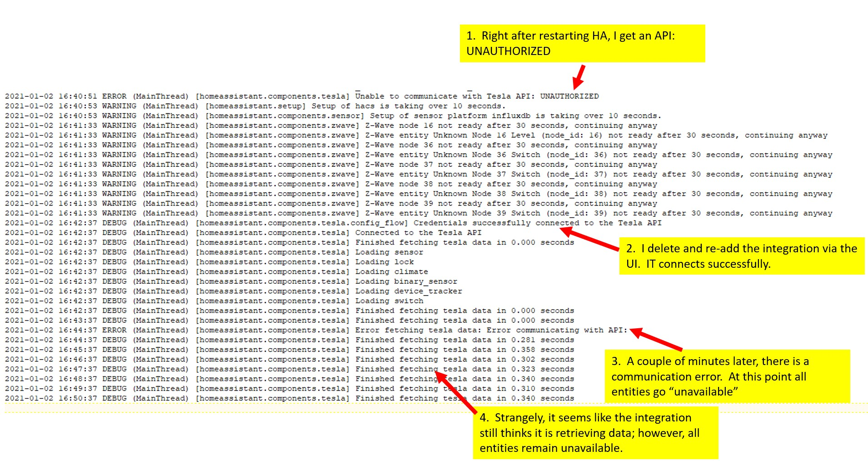The height and width of the screenshot is (461, 868).
Task: Select the 16:40:51 ERROR Tesla API UNAUTHORIZED line
Action: (302, 96)
